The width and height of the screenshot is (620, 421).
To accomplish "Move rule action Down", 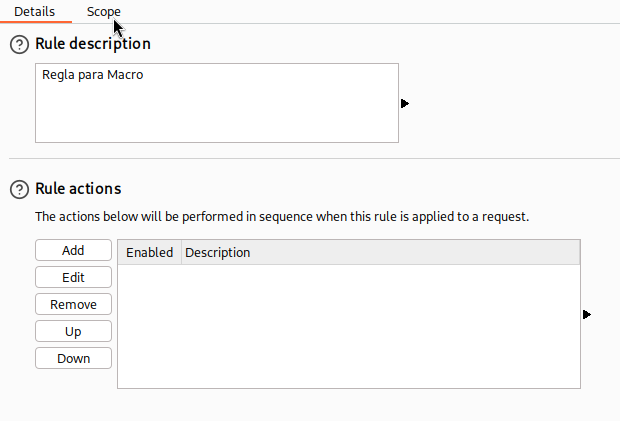I will 73,358.
